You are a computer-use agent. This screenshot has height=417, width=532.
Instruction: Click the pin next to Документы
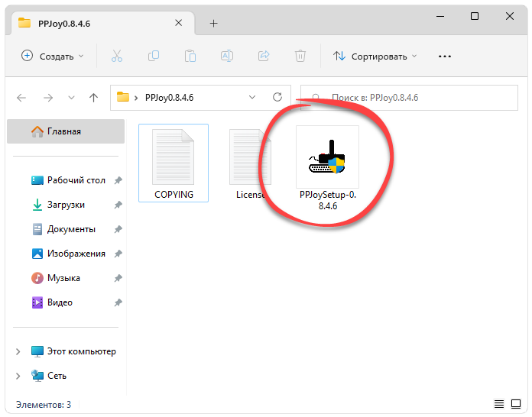(118, 229)
